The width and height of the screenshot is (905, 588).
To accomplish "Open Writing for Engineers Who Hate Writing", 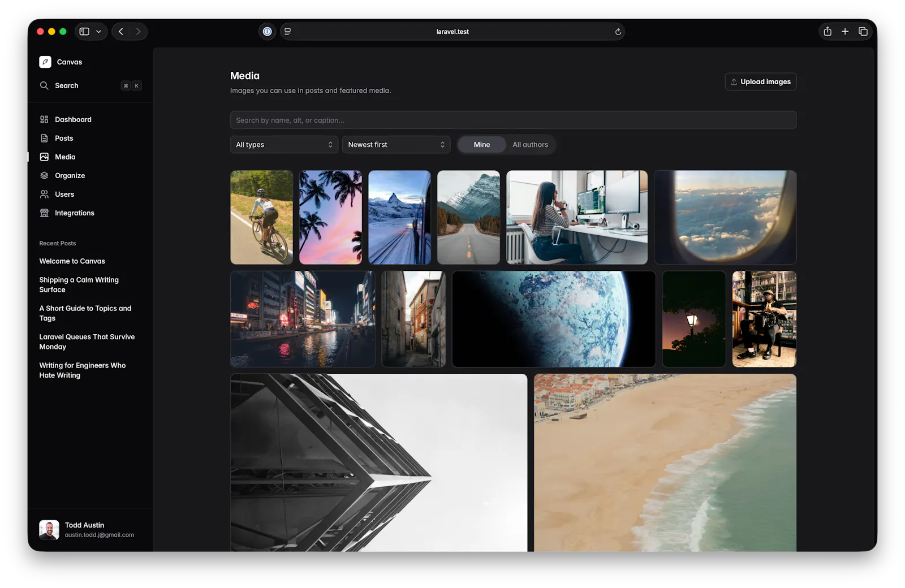I will coord(83,370).
